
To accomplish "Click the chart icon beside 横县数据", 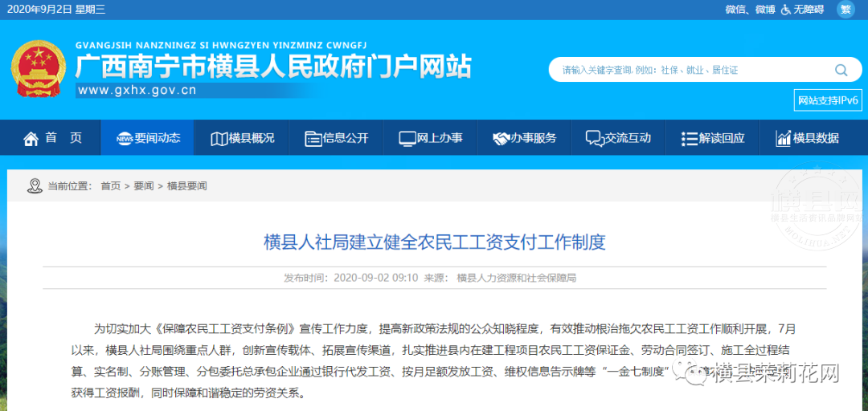I will (x=783, y=138).
